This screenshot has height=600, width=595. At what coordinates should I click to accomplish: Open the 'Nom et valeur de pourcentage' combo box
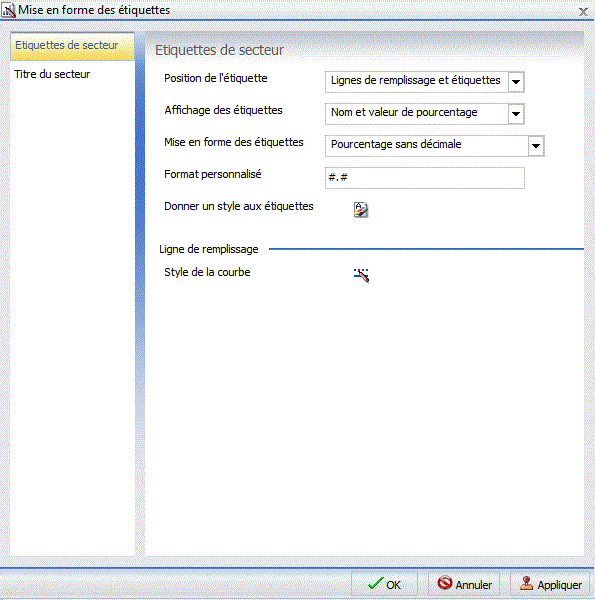[424, 114]
